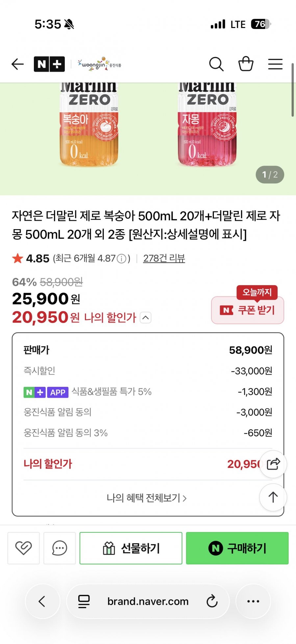
Task: Open the hamburger menu
Action: (x=275, y=64)
